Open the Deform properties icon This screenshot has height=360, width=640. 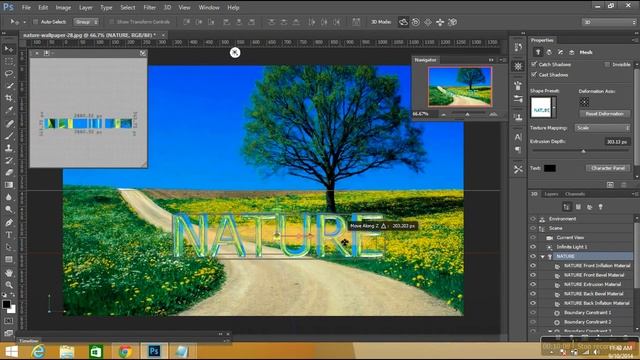point(549,52)
